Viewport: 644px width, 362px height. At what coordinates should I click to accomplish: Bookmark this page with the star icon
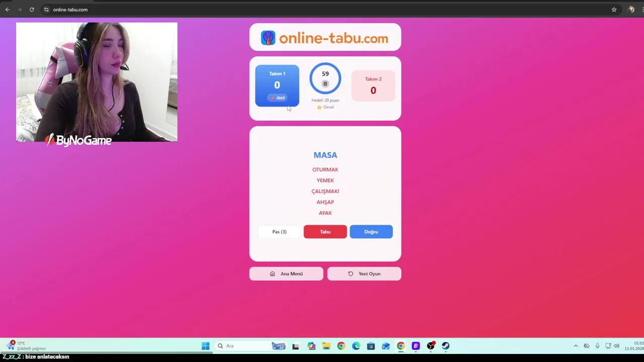614,10
